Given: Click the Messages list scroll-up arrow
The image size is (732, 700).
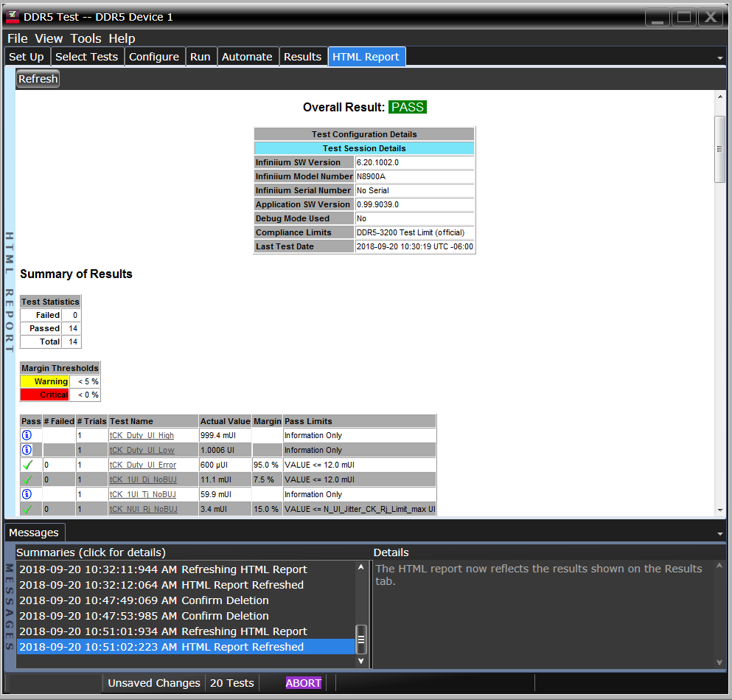Looking at the screenshot, I should coord(361,567).
